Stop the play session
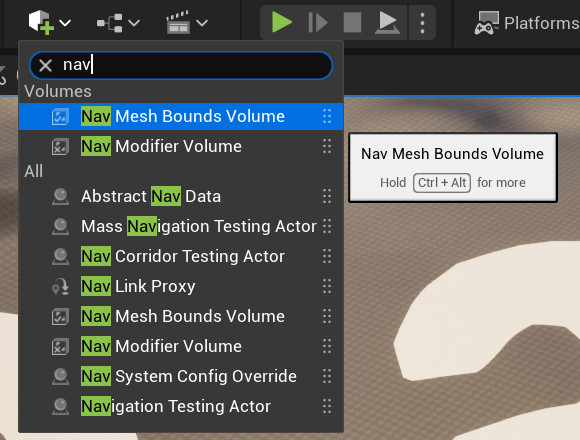Viewport: 580px width, 440px height. 353,23
